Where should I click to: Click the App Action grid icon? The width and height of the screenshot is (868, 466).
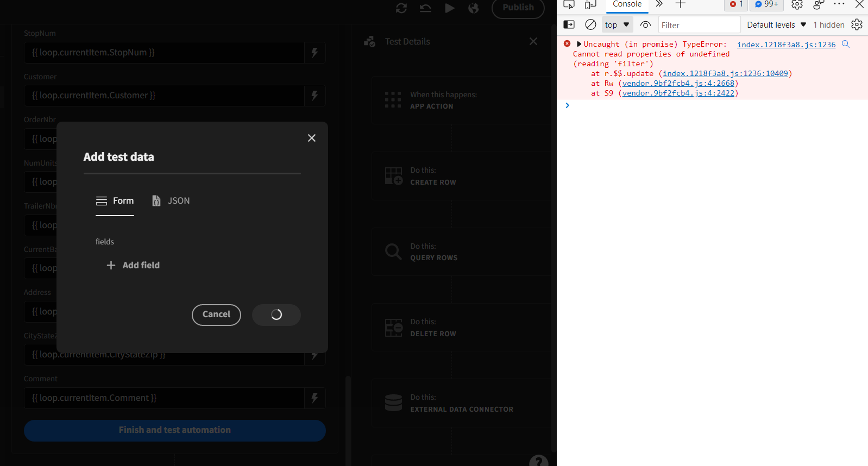pyautogui.click(x=393, y=100)
